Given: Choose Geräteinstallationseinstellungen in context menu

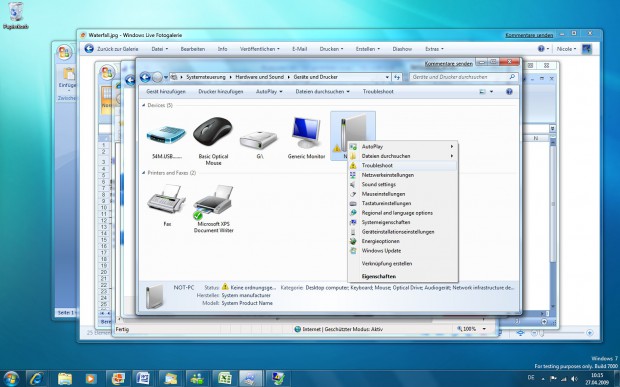Looking at the screenshot, I should point(403,232).
